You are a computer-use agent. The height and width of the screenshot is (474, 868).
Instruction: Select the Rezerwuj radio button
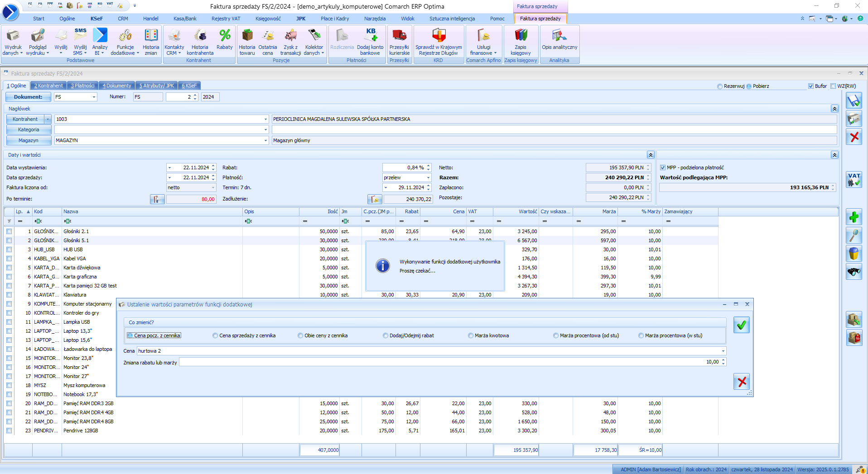coord(720,86)
